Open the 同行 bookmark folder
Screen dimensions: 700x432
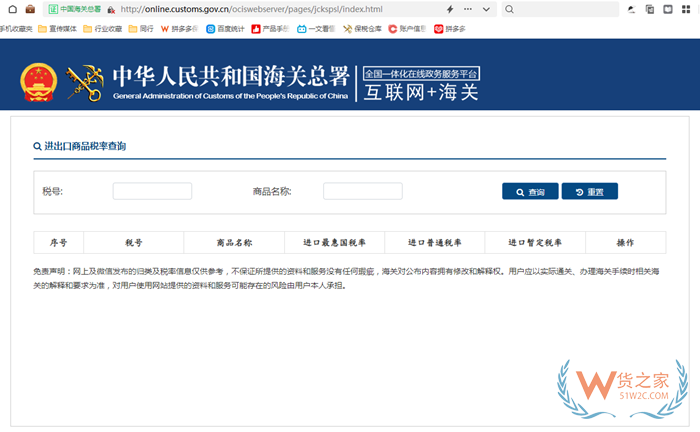pyautogui.click(x=141, y=29)
